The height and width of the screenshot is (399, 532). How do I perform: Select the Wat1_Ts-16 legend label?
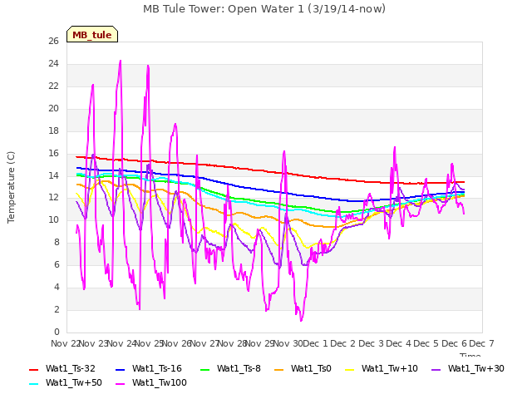click(157, 369)
